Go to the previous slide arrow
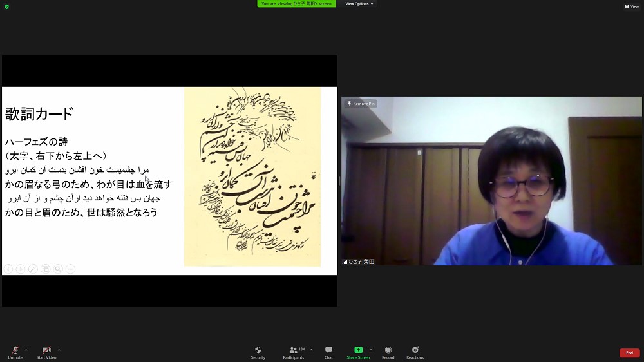Screen dimensions: 644x362 pyautogui.click(x=8, y=269)
